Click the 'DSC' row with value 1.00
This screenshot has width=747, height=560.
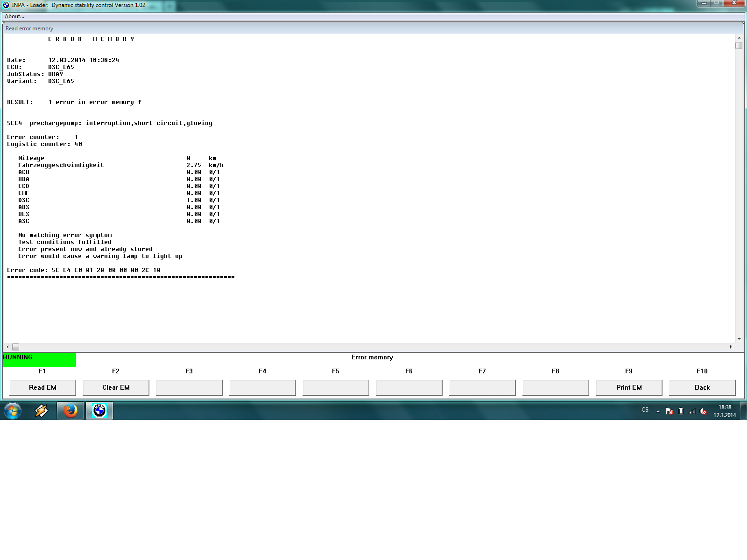coord(119,200)
